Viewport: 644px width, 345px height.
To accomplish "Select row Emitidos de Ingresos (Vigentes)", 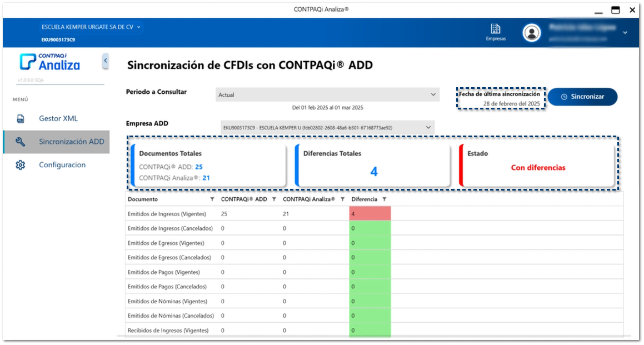I will (x=374, y=213).
